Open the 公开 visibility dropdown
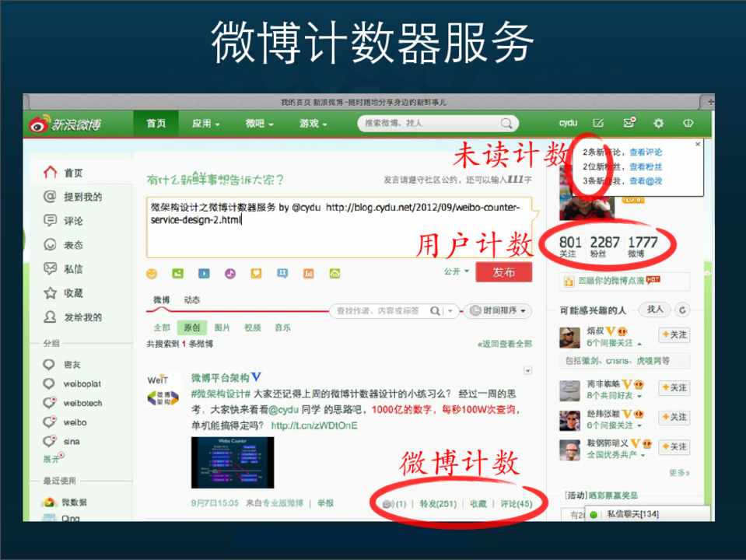The height and width of the screenshot is (560, 746). [x=457, y=272]
